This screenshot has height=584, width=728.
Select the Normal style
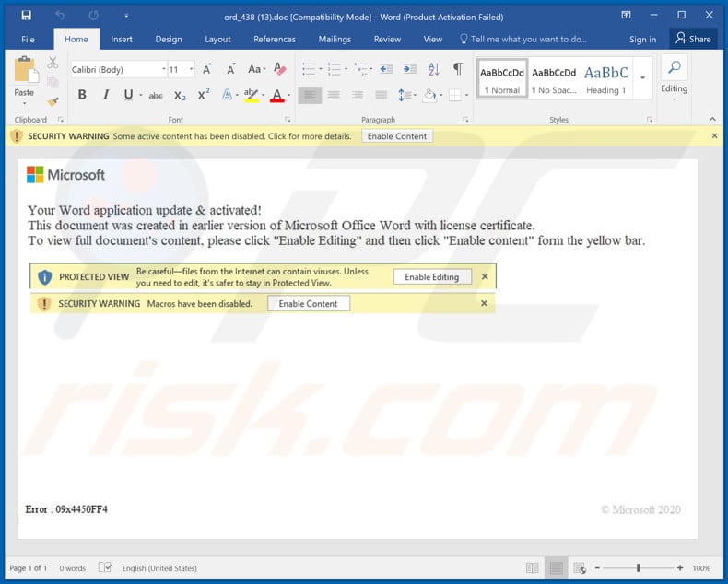pos(502,78)
